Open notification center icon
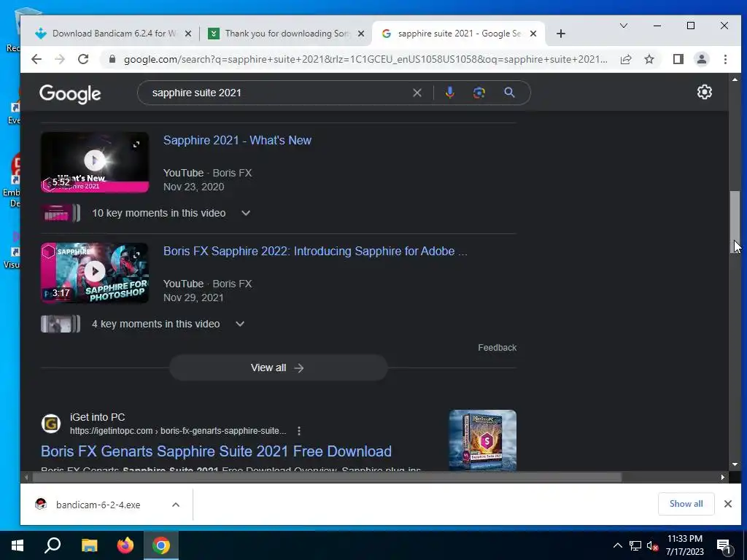747x560 pixels. 724,546
